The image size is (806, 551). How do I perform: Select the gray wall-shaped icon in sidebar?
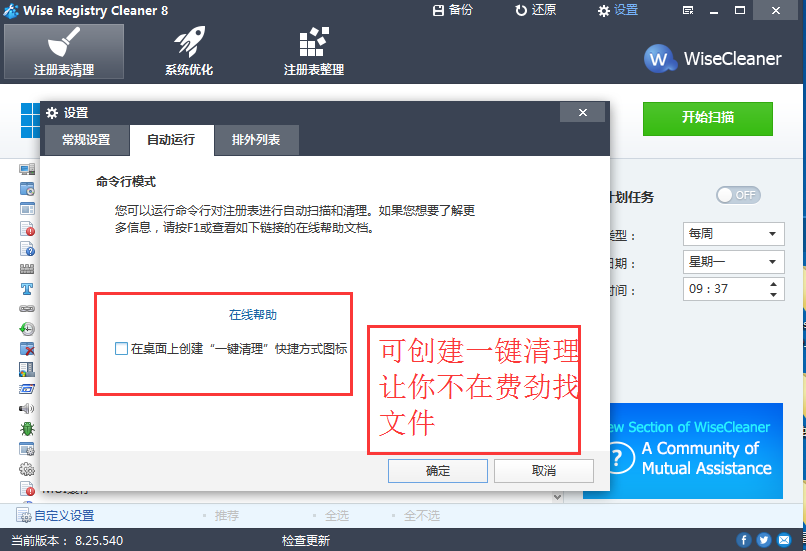click(x=27, y=269)
